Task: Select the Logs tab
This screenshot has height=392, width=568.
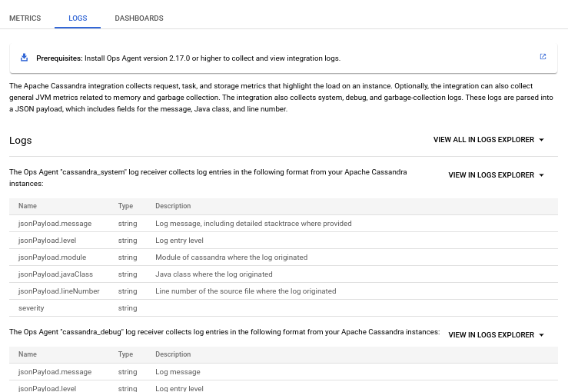Action: coord(78,18)
